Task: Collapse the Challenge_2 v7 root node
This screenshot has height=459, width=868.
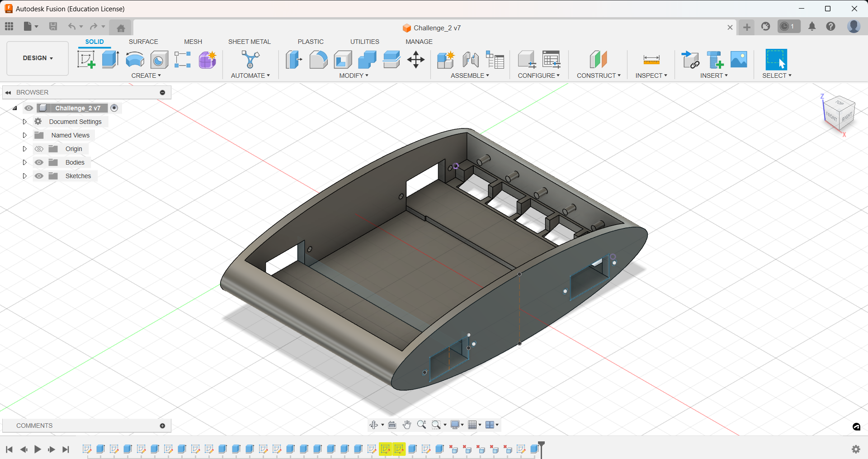Action: click(x=15, y=108)
